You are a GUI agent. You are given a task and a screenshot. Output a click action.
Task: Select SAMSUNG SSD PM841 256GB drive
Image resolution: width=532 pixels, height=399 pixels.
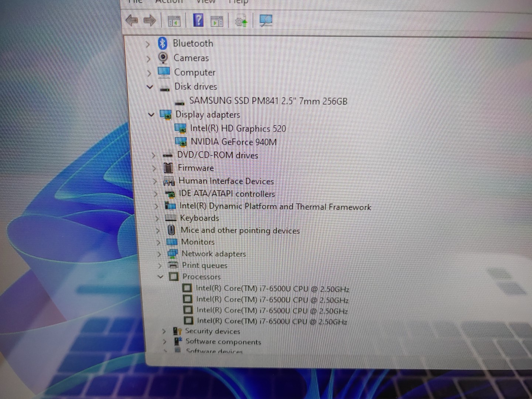[x=268, y=101]
